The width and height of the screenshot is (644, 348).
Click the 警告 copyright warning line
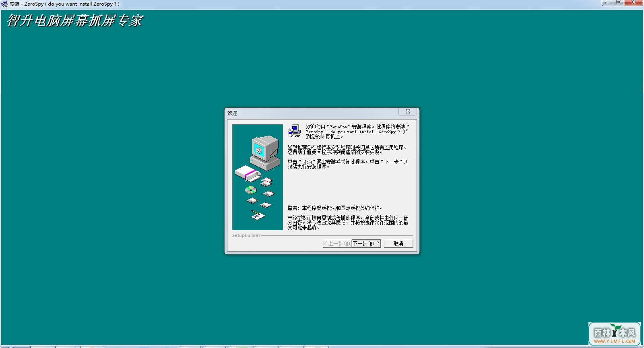coord(335,208)
